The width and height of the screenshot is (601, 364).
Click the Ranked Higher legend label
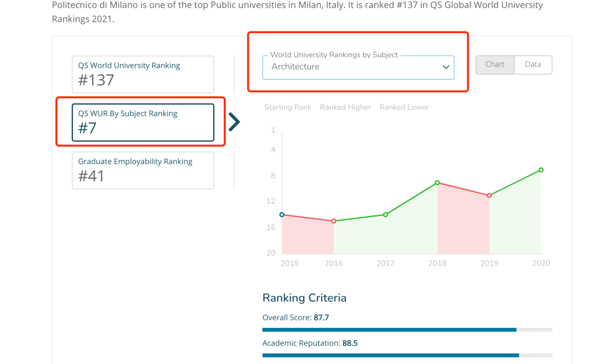click(346, 107)
